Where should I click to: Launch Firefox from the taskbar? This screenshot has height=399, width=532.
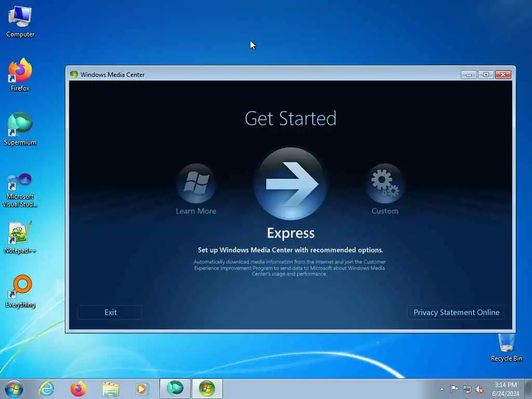click(x=78, y=389)
